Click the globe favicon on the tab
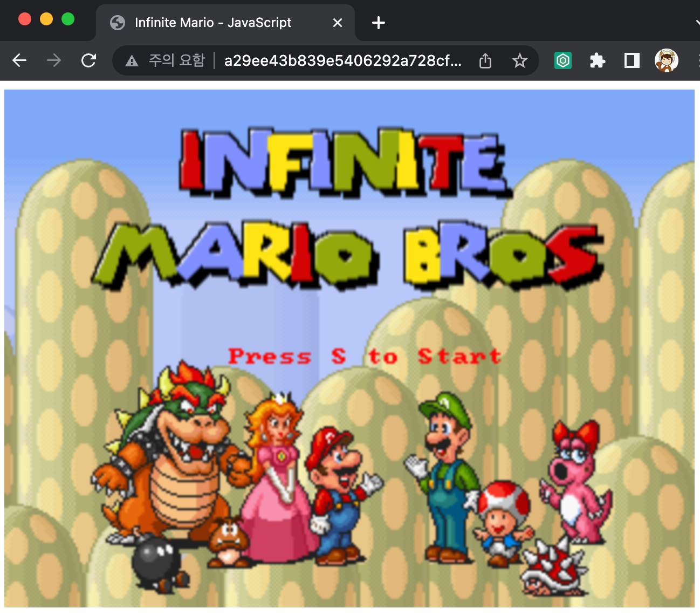This screenshot has width=700, height=615. [x=118, y=23]
